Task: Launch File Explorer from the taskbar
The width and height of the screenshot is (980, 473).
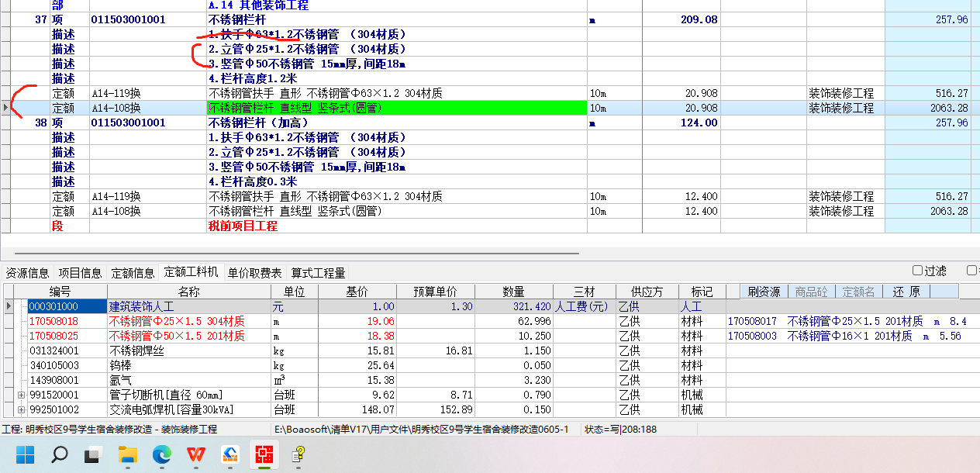Action: pyautogui.click(x=127, y=455)
